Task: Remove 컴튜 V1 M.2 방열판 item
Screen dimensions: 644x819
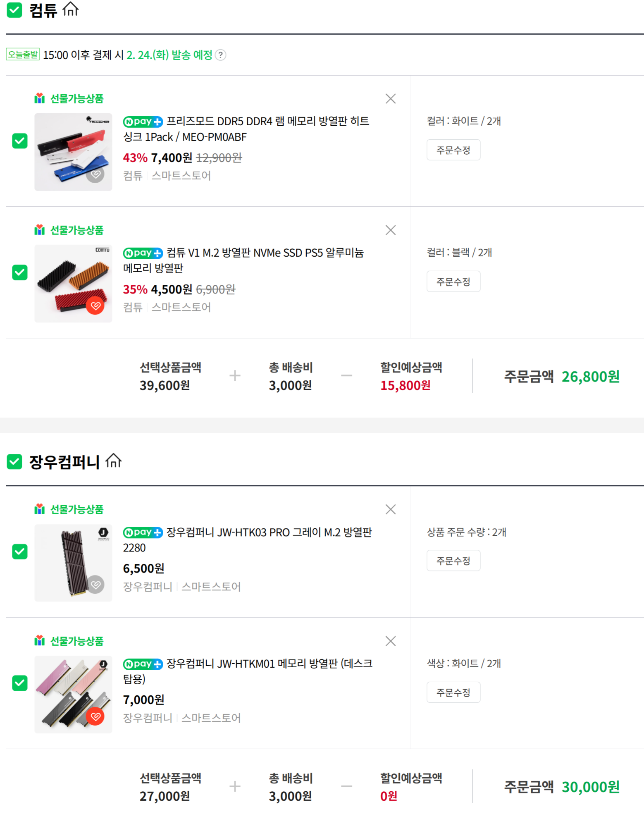Action: pos(390,230)
